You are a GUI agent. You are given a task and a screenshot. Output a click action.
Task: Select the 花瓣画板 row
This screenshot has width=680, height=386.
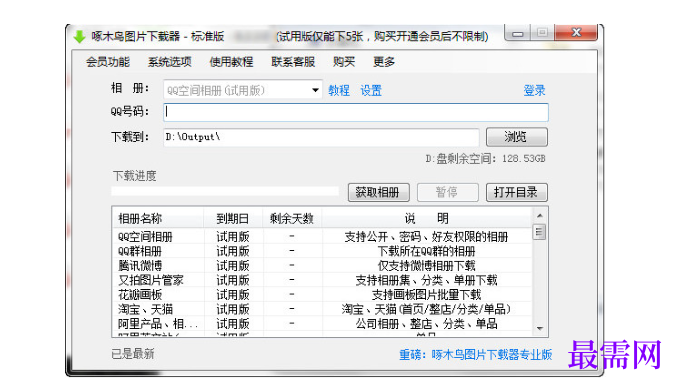tap(322, 294)
